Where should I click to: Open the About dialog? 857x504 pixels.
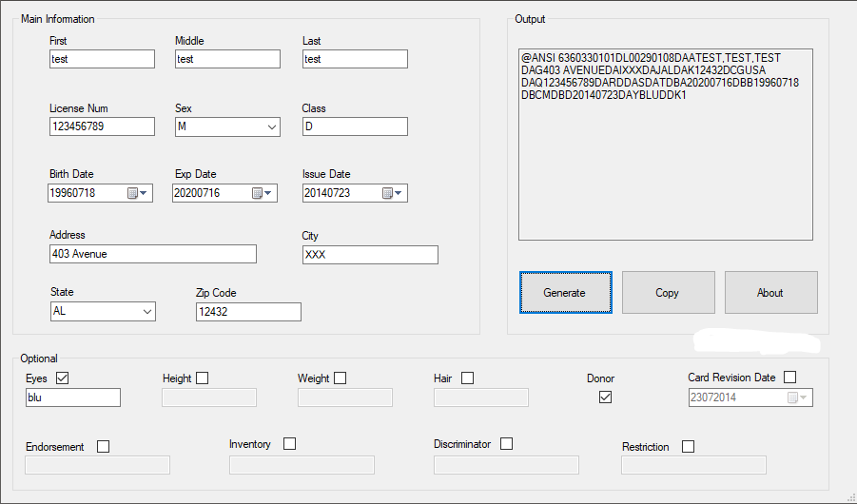771,293
